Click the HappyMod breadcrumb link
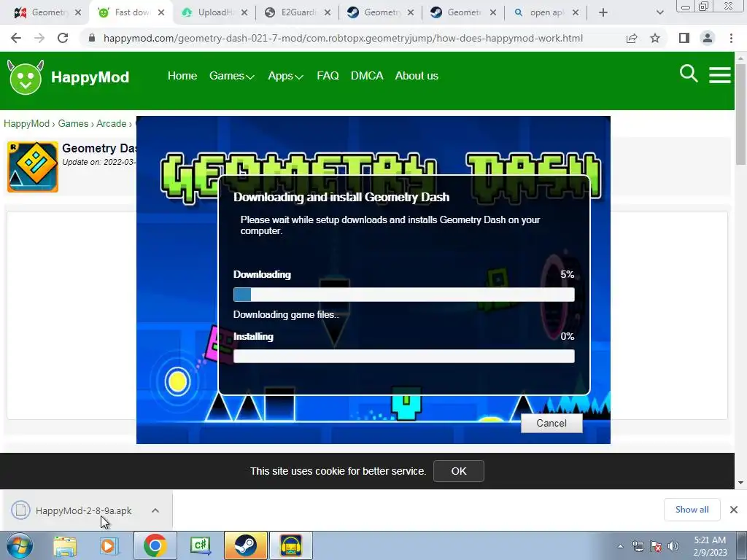 27,124
